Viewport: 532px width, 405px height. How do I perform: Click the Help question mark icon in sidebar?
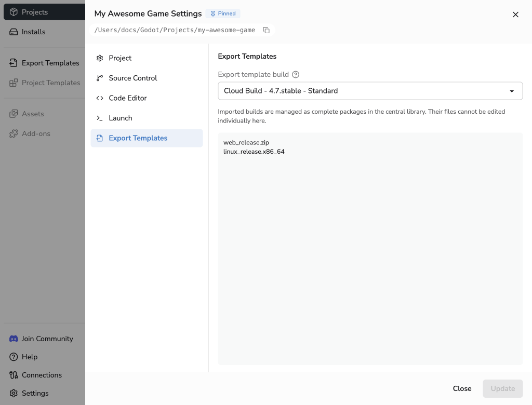point(14,357)
